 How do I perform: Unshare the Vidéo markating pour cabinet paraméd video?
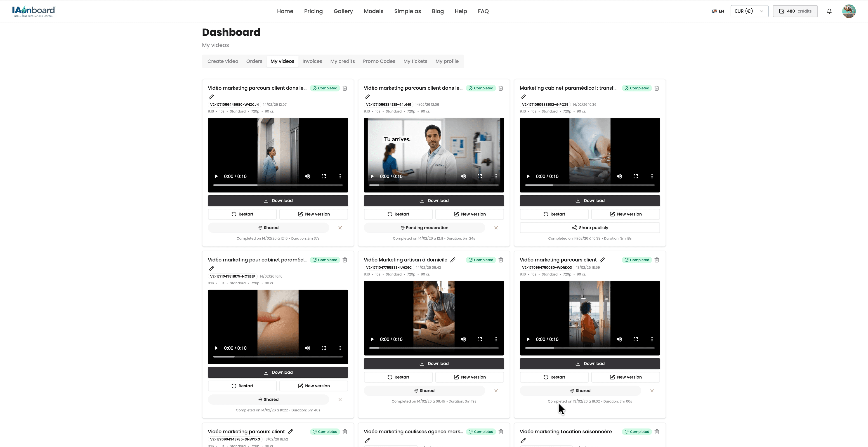tap(340, 400)
